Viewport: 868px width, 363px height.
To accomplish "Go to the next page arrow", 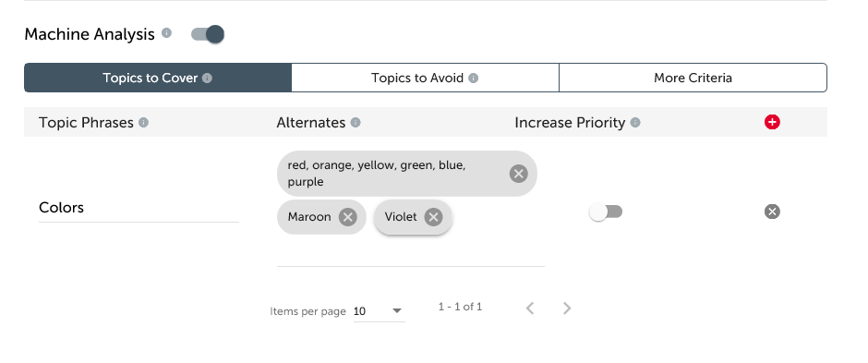I will (x=566, y=309).
